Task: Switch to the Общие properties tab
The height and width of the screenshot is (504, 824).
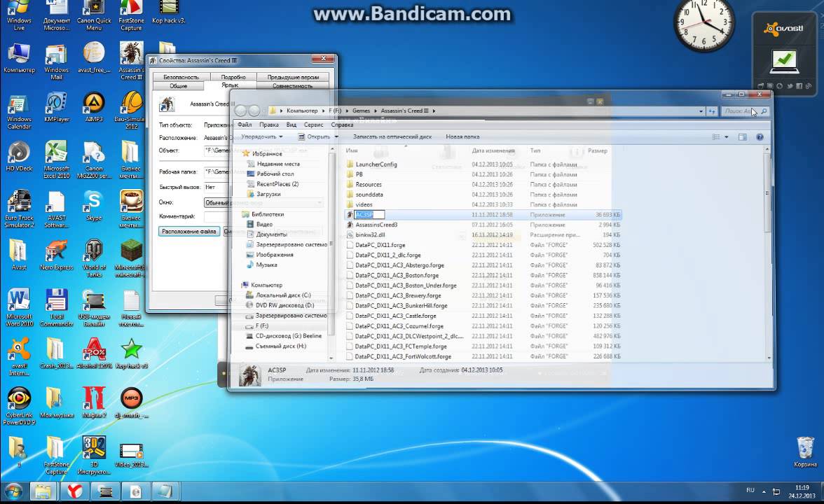Action: pos(178,85)
